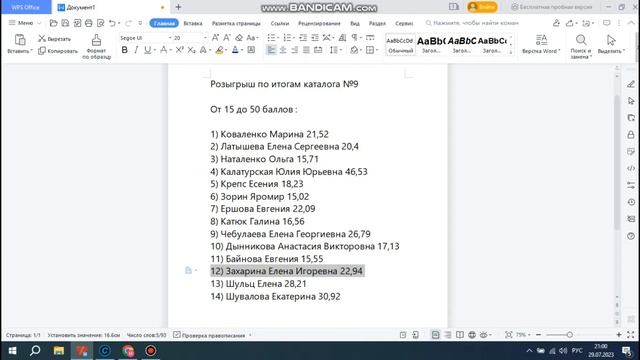640x360 pixels.
Task: Open Поиск и замена search tool
Action: (581, 46)
